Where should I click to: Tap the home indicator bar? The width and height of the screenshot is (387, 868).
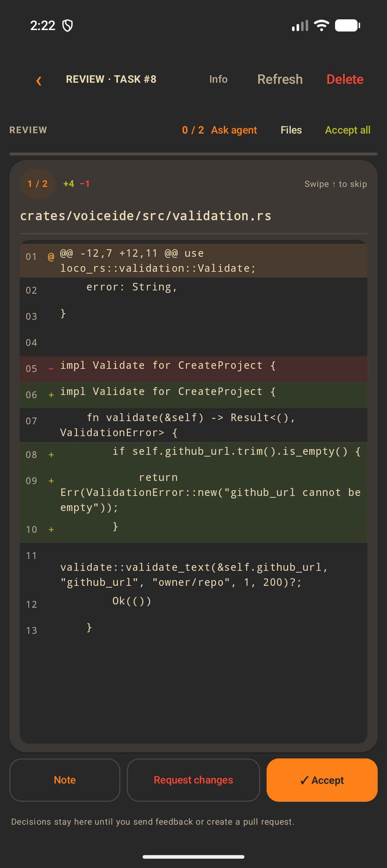[193, 857]
